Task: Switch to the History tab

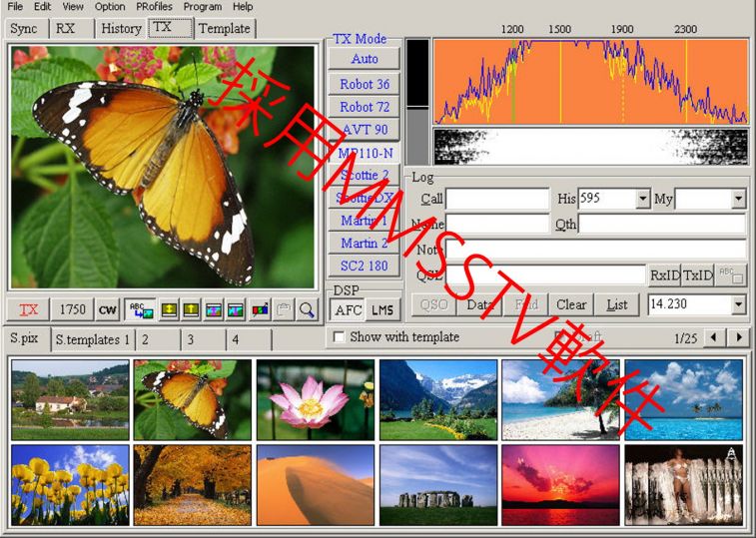Action: point(121,28)
